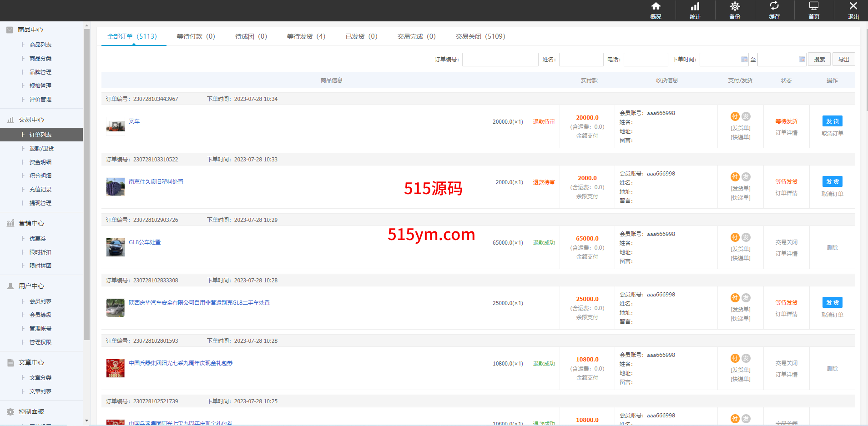Screen dimensions: 868x426
Task: Open the 南京住久废旧塑料处置 product link
Action: coord(156,182)
